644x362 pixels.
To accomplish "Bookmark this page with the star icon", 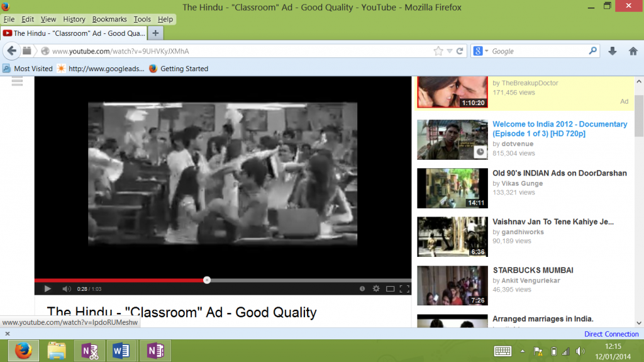I will pos(438,51).
